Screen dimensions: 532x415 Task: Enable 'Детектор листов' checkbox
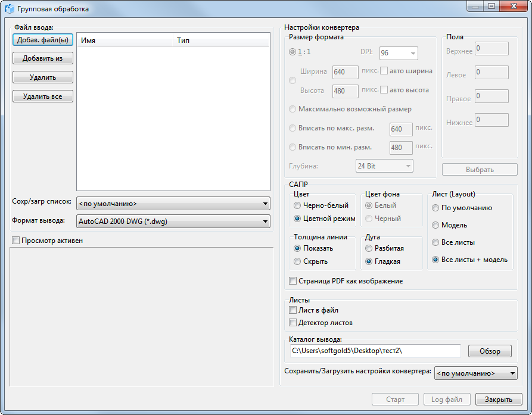[293, 323]
